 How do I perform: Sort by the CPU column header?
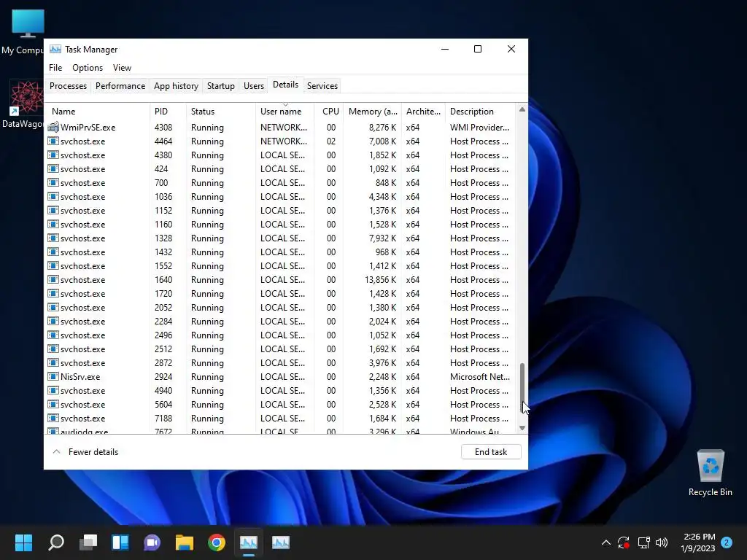pyautogui.click(x=329, y=112)
